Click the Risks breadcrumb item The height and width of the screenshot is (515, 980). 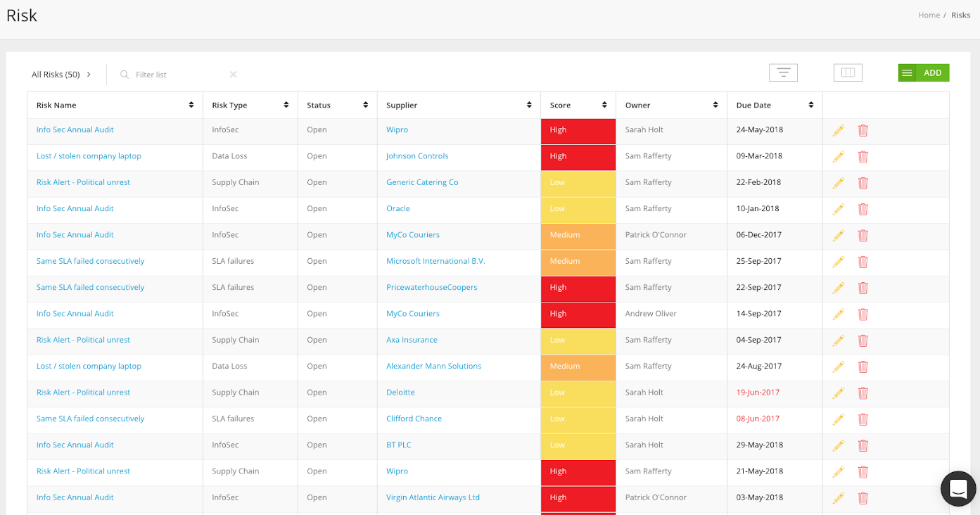tap(960, 15)
